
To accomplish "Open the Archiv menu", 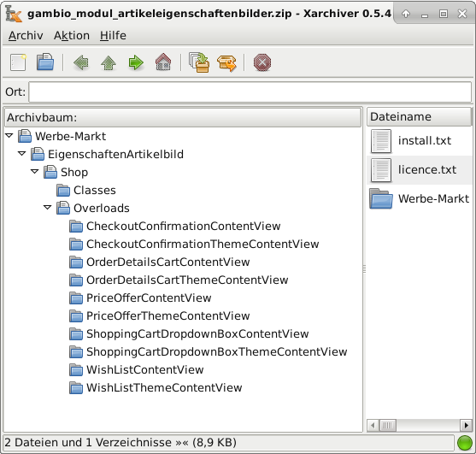I will click(x=26, y=36).
